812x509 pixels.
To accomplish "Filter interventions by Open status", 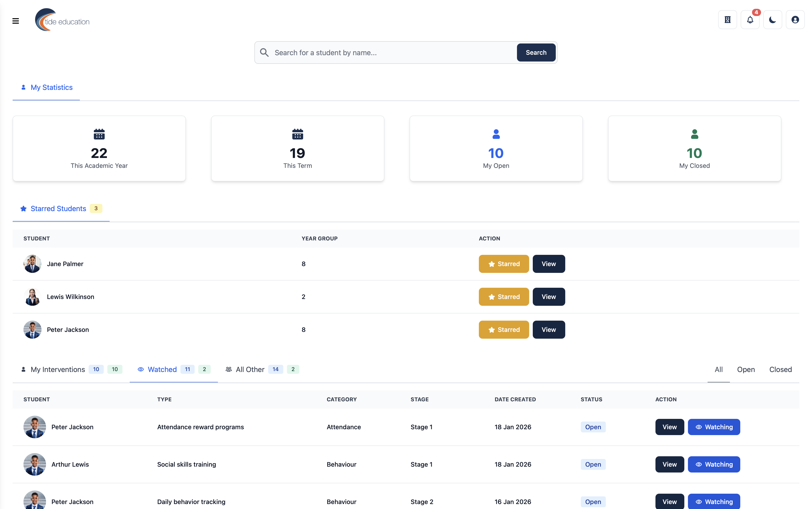I will (x=746, y=369).
